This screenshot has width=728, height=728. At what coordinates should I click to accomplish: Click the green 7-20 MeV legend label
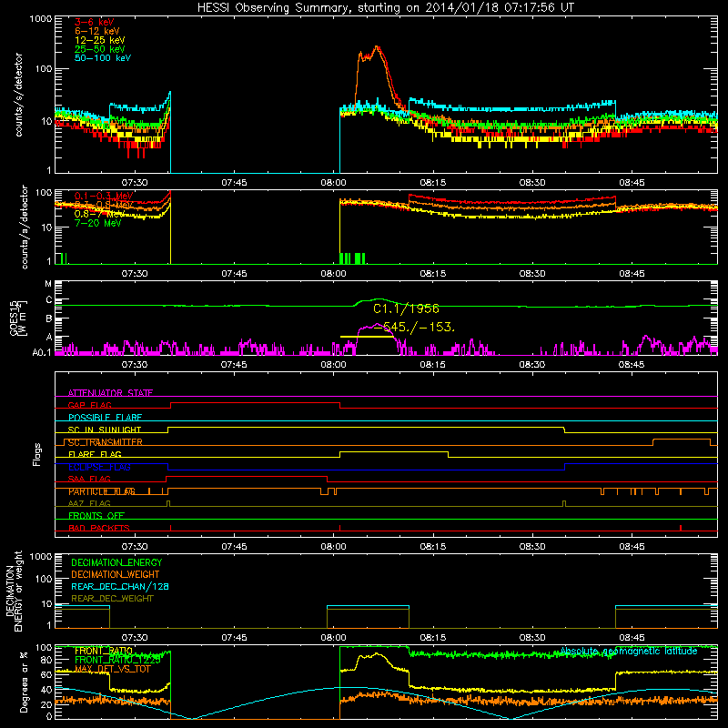(97, 223)
